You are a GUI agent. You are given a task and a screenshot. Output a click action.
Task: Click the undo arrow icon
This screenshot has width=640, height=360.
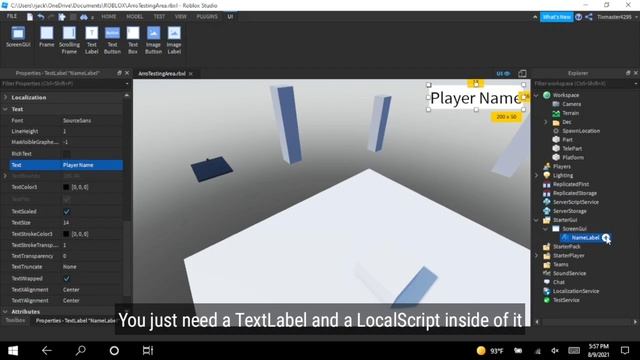pos(41,17)
